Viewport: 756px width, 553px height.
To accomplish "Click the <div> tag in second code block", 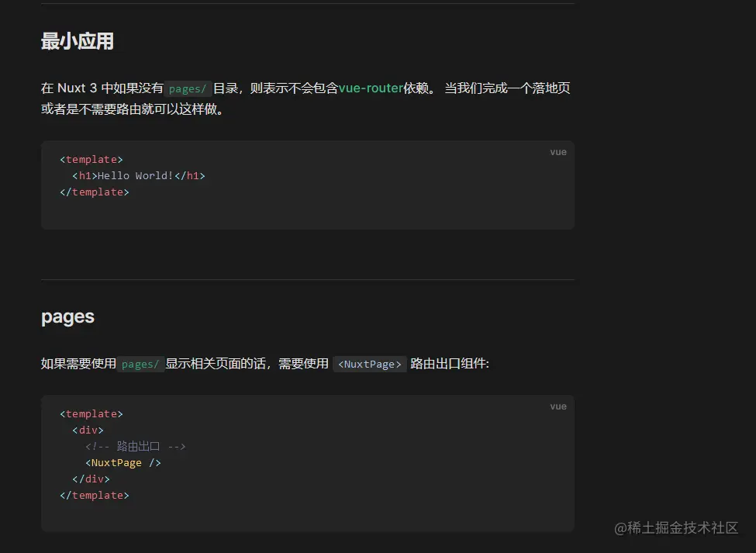I will click(88, 430).
